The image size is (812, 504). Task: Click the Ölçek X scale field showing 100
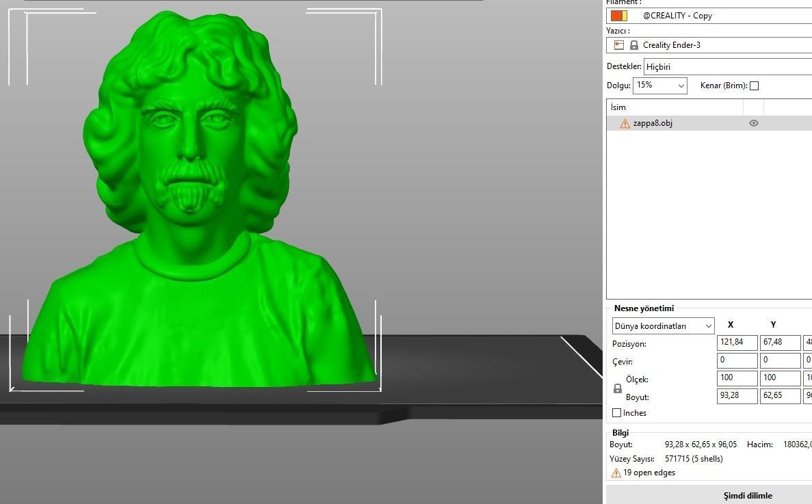[737, 378]
